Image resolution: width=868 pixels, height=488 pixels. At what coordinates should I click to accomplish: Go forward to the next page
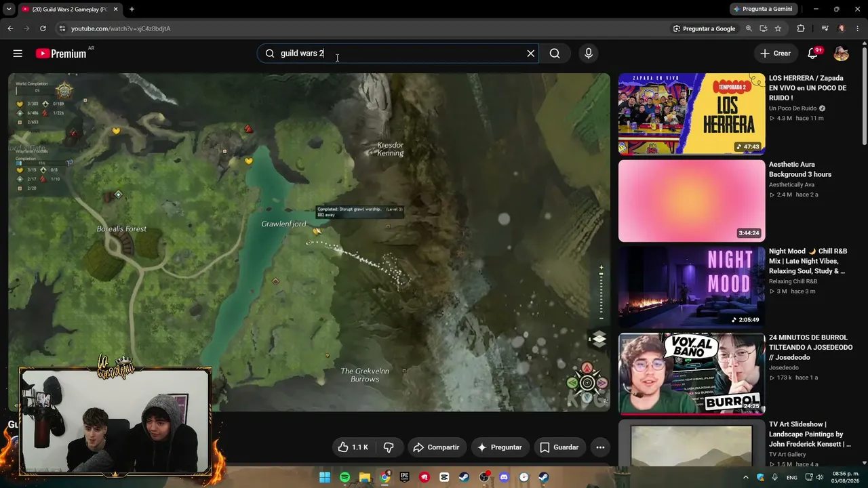[26, 28]
